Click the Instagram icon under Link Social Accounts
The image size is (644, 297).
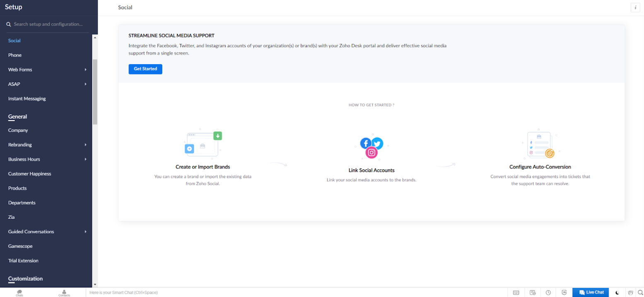click(372, 152)
